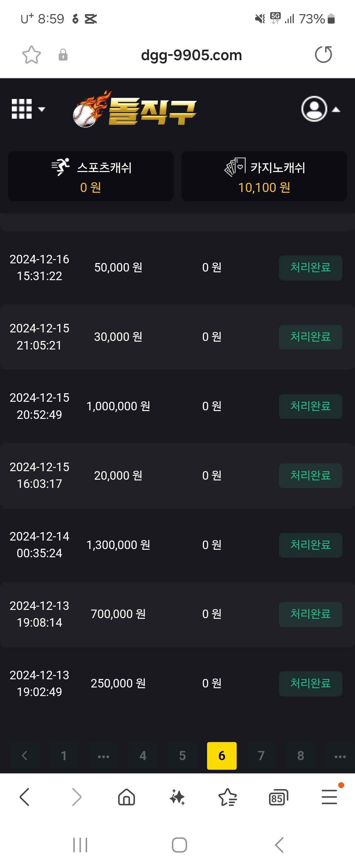Jump to pagination page 1

64,756
